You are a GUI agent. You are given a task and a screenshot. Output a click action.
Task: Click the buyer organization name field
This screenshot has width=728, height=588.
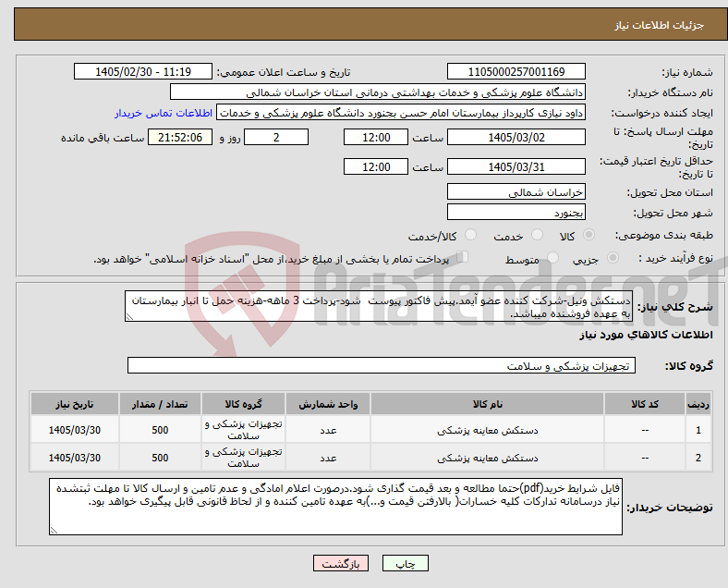pyautogui.click(x=378, y=92)
